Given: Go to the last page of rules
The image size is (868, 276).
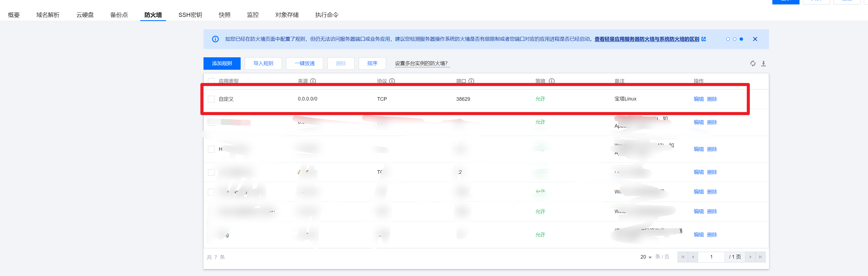Looking at the screenshot, I should tap(760, 257).
